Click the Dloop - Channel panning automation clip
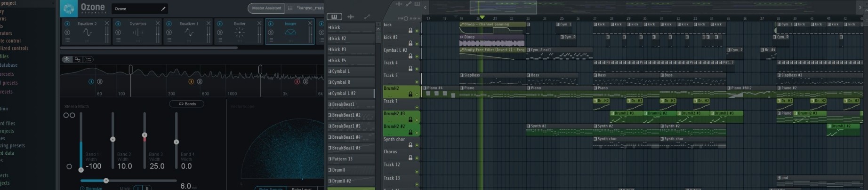Image resolution: width=868 pixels, height=190 pixels. pyautogui.click(x=493, y=27)
